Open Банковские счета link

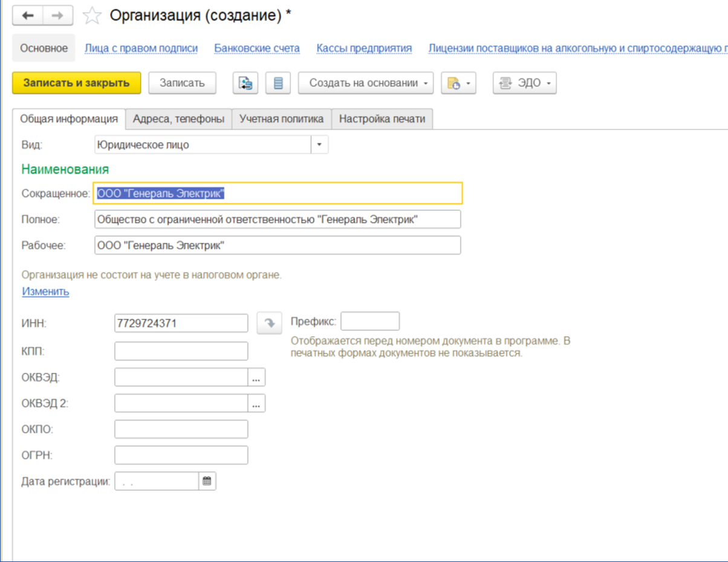[257, 48]
